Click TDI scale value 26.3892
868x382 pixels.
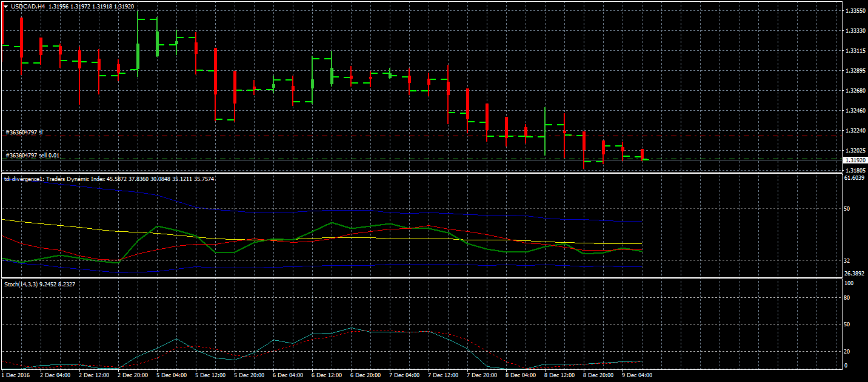854,274
